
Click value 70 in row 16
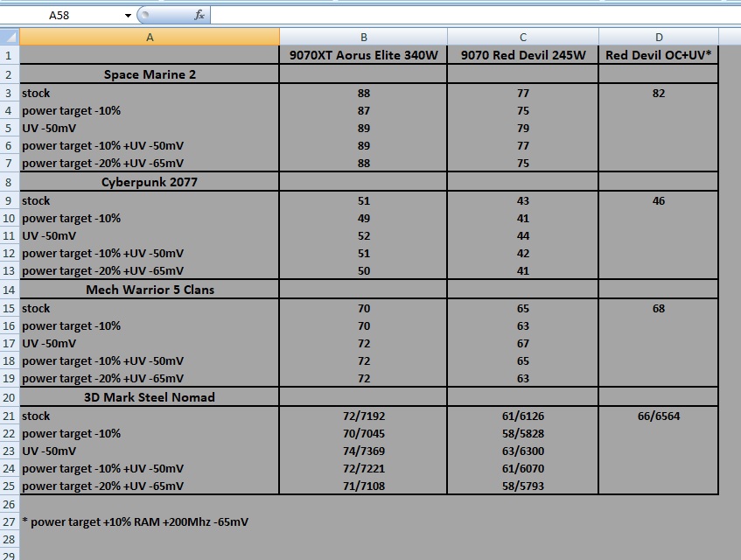point(363,326)
